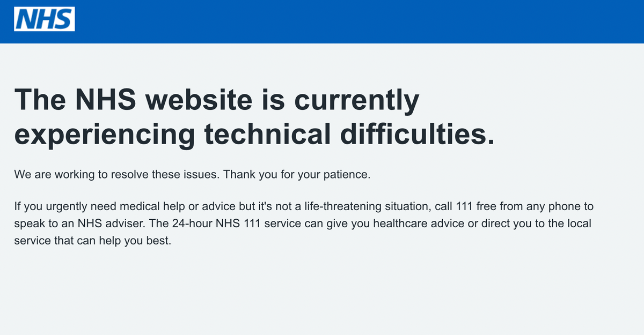Click the NHS logo in the header
644x335 pixels.
tap(44, 19)
